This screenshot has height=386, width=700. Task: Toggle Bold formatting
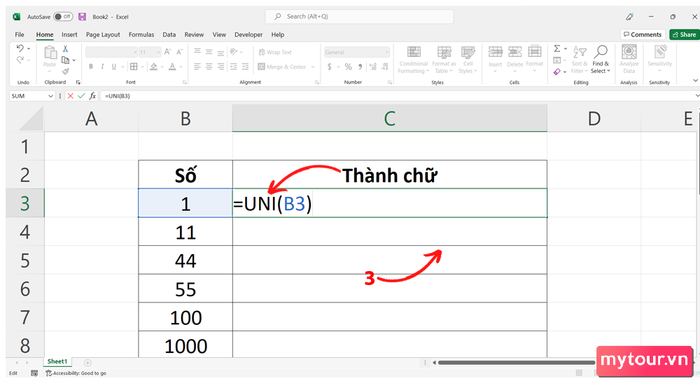(x=91, y=67)
